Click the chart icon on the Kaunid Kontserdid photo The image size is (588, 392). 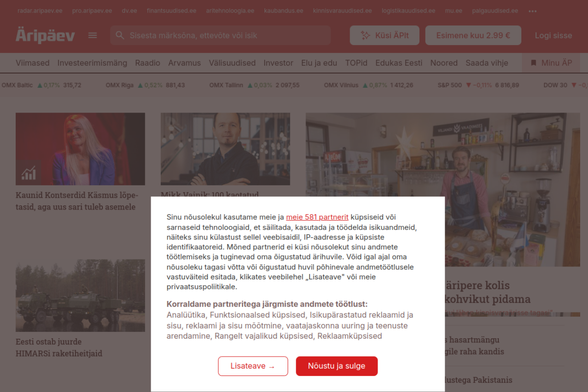tap(28, 173)
